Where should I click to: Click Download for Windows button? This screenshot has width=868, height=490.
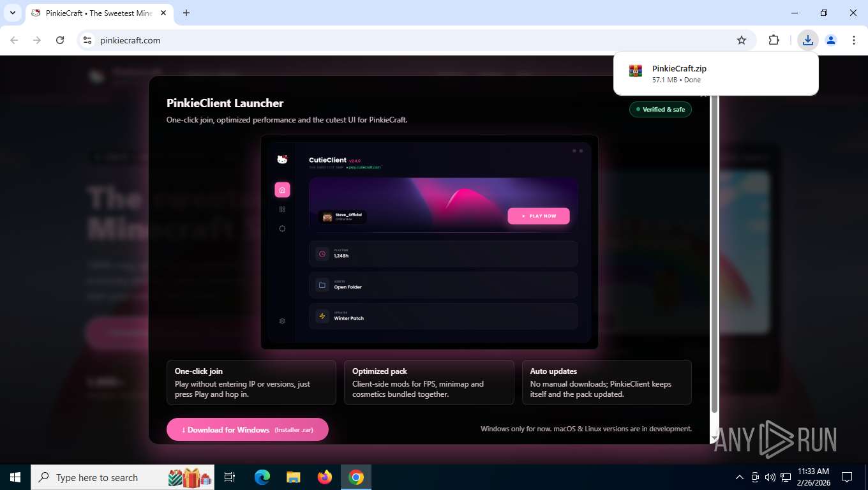tap(248, 429)
